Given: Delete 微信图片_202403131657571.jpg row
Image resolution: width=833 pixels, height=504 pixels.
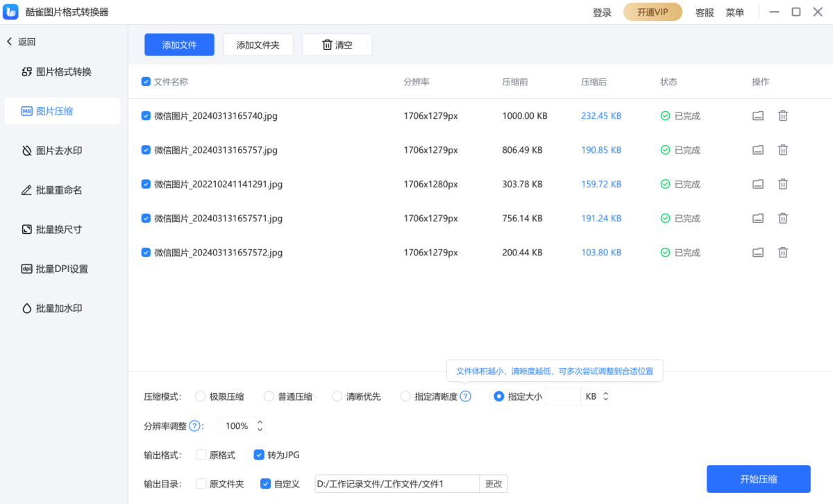Looking at the screenshot, I should (x=782, y=218).
